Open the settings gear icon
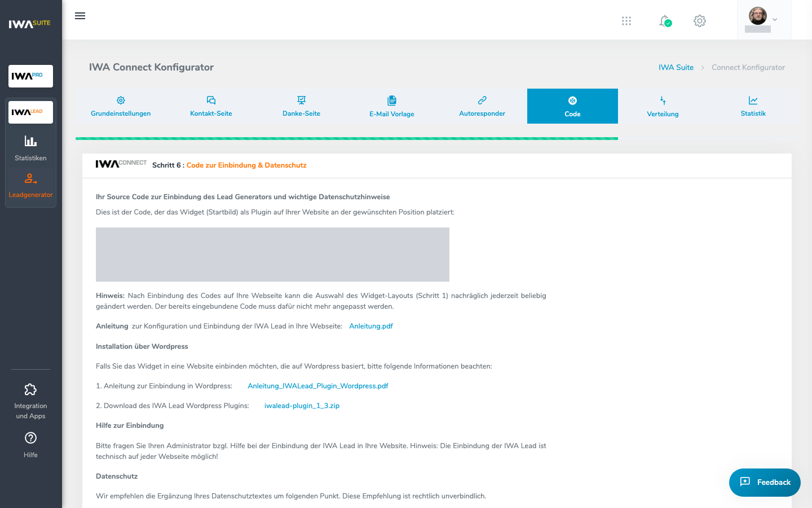812x508 pixels. tap(700, 21)
